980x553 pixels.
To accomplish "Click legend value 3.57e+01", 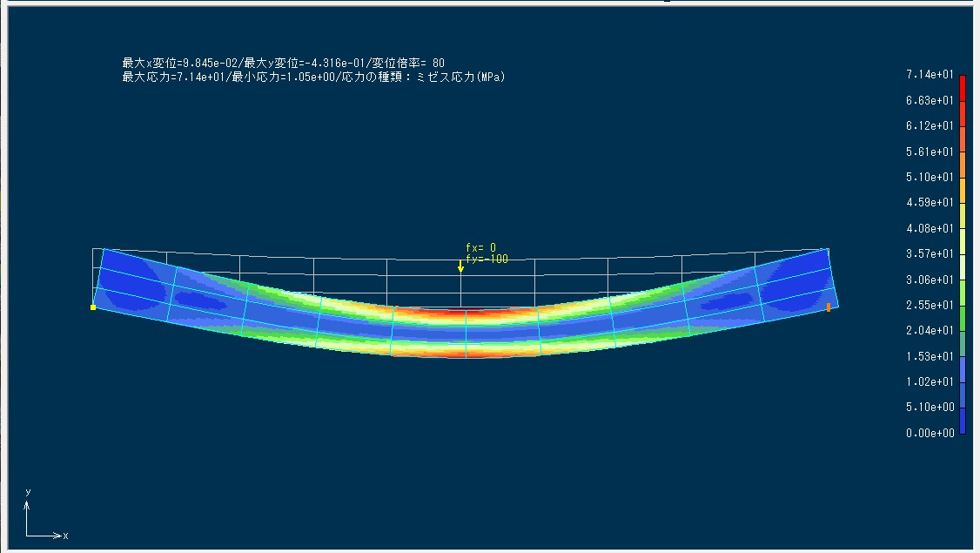I will coord(930,253).
